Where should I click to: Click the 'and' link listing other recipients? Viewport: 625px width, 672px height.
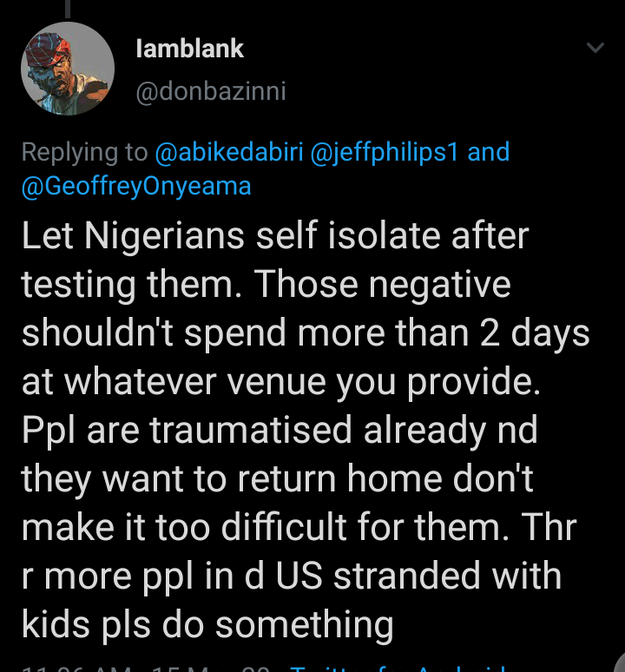click(x=489, y=153)
